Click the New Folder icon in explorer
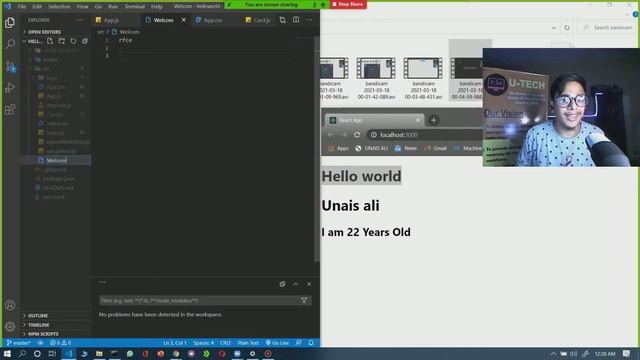The height and width of the screenshot is (360, 640). (62, 41)
